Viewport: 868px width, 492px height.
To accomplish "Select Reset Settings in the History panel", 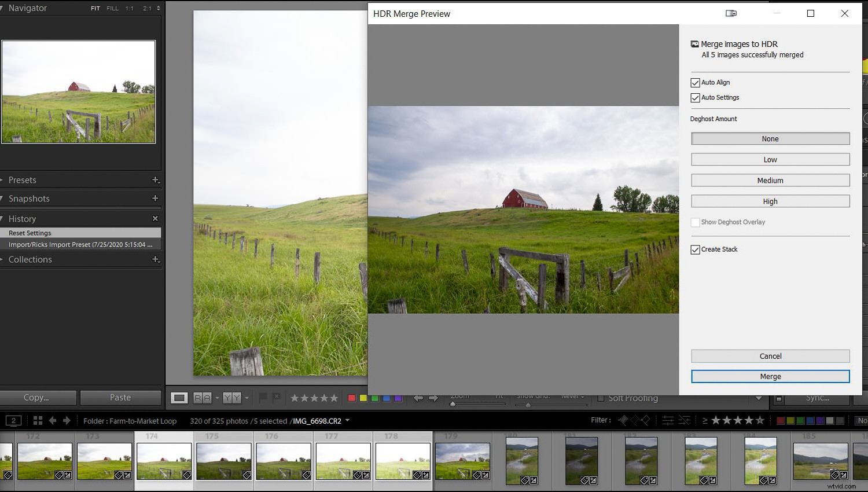I will point(30,233).
